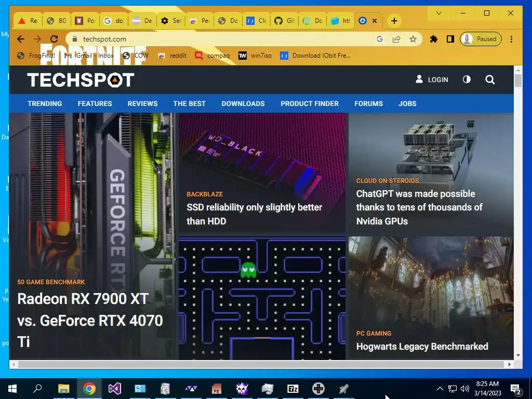Click the vertical scrollbar thumb
The image size is (532, 399).
click(x=518, y=81)
